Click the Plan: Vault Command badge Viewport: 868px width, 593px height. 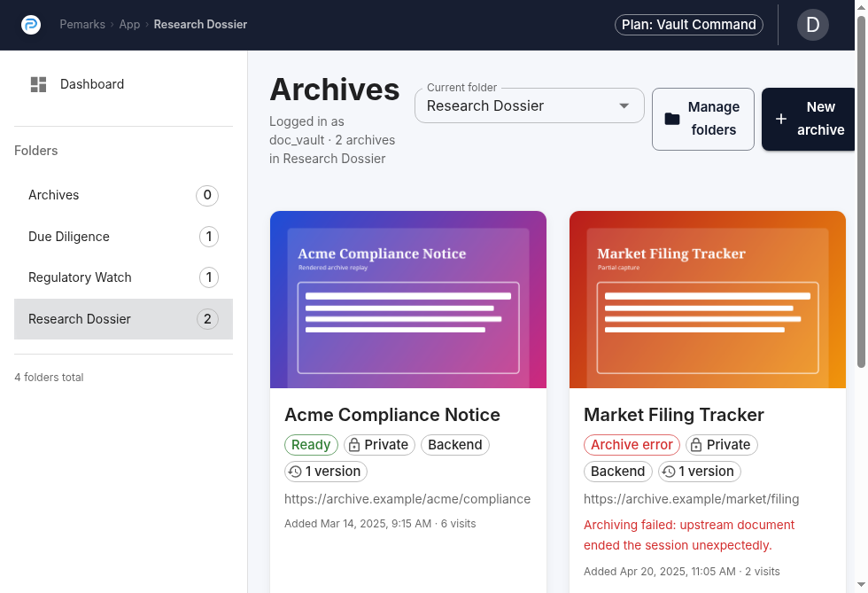[x=689, y=25]
